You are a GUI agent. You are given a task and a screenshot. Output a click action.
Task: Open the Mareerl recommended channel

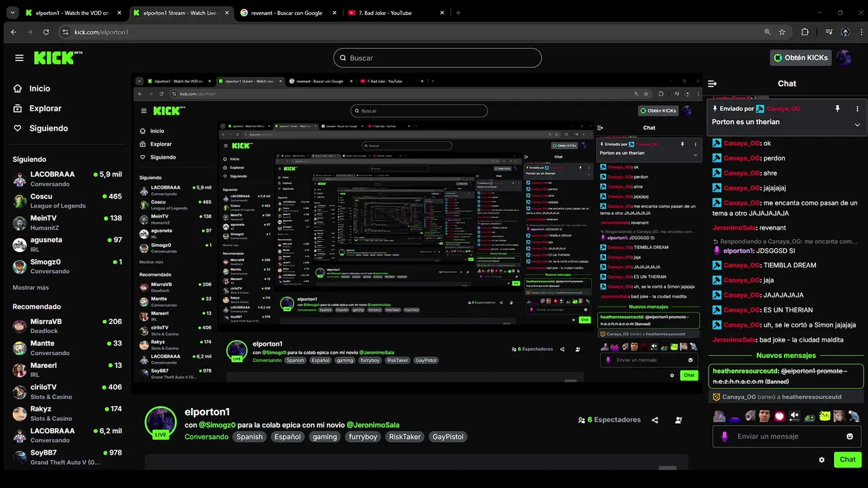coord(66,369)
